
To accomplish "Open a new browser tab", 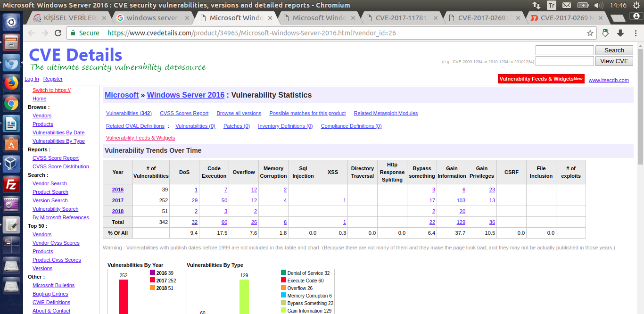I will point(618,18).
